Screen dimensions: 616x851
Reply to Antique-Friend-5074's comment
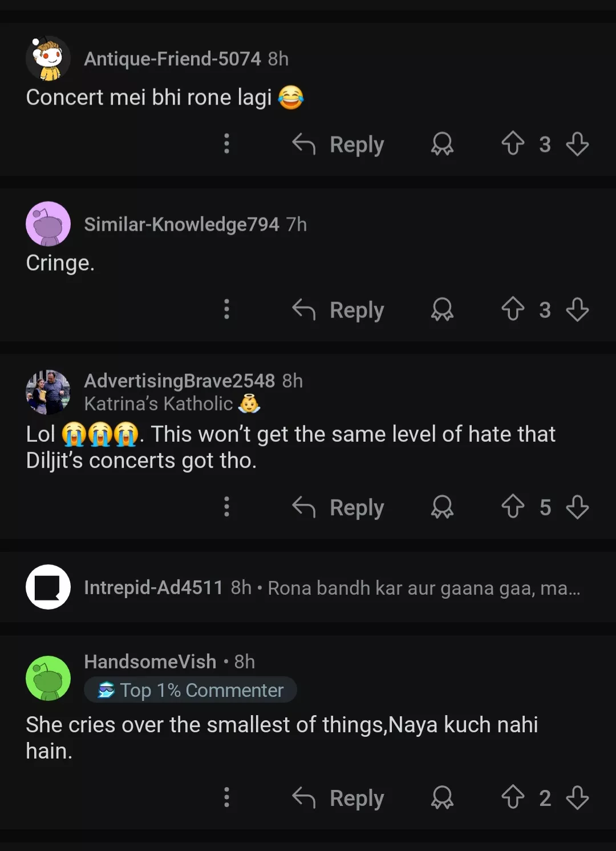tap(338, 144)
